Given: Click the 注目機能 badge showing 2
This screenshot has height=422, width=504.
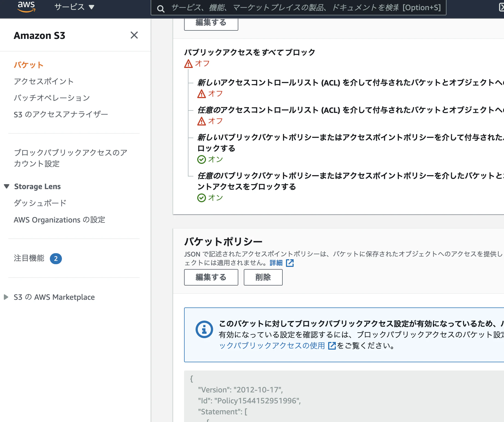Looking at the screenshot, I should point(56,259).
